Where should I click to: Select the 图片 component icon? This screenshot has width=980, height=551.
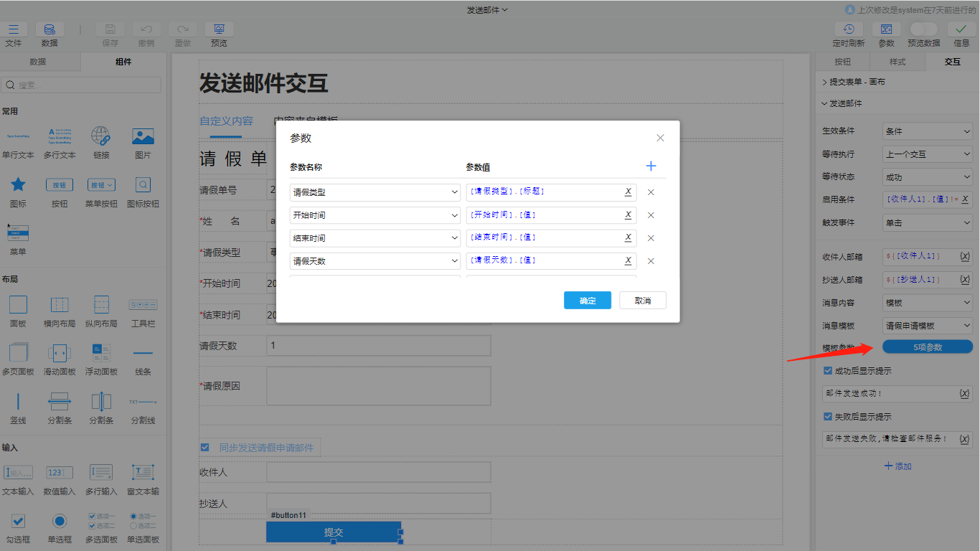coord(143,136)
